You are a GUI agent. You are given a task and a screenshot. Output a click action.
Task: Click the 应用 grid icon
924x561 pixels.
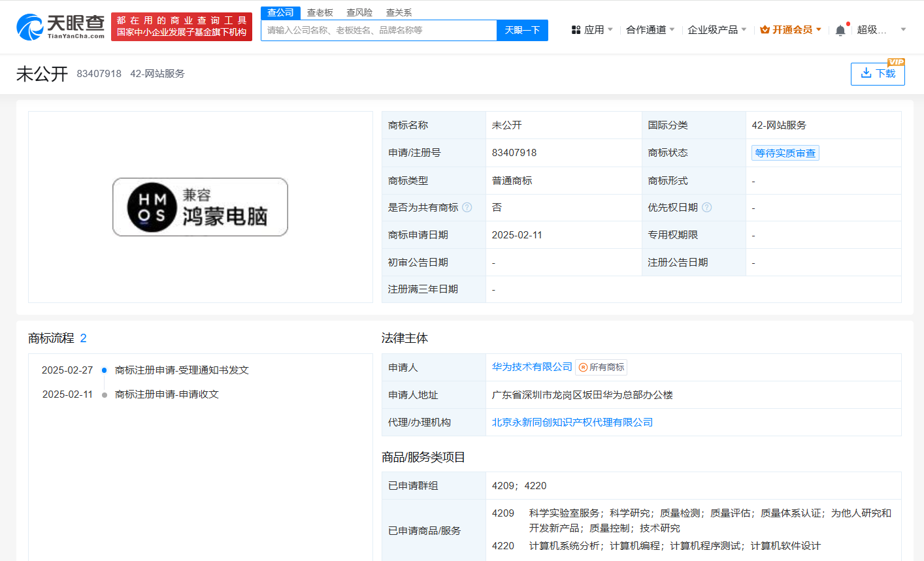[576, 30]
